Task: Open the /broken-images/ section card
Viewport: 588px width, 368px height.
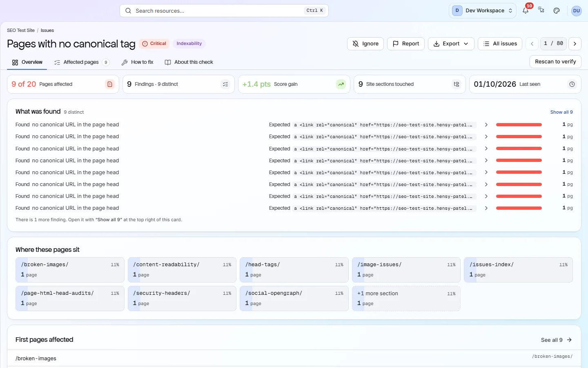Action: [70, 270]
